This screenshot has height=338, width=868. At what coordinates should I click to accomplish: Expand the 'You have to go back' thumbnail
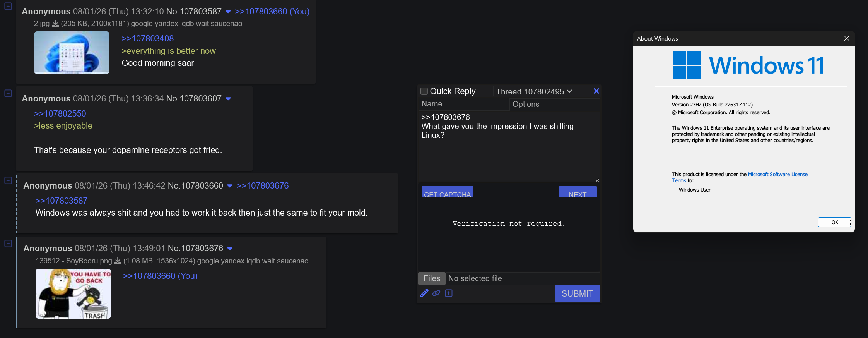[73, 294]
